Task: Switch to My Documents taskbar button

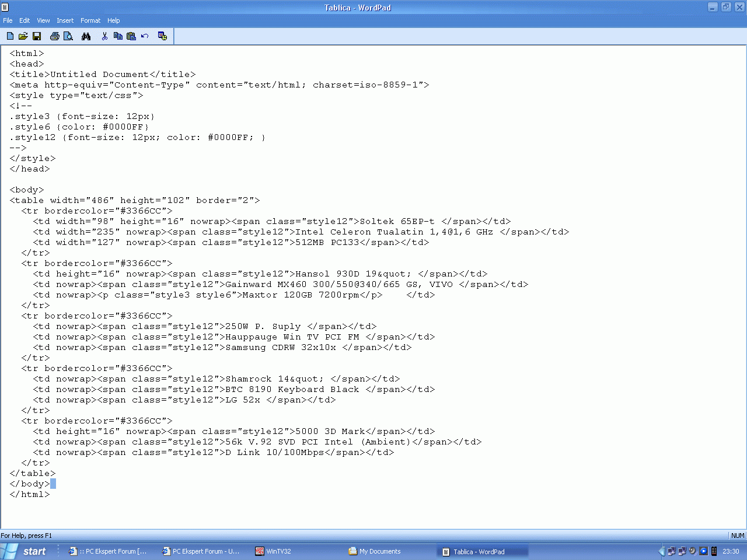Action: click(x=388, y=551)
